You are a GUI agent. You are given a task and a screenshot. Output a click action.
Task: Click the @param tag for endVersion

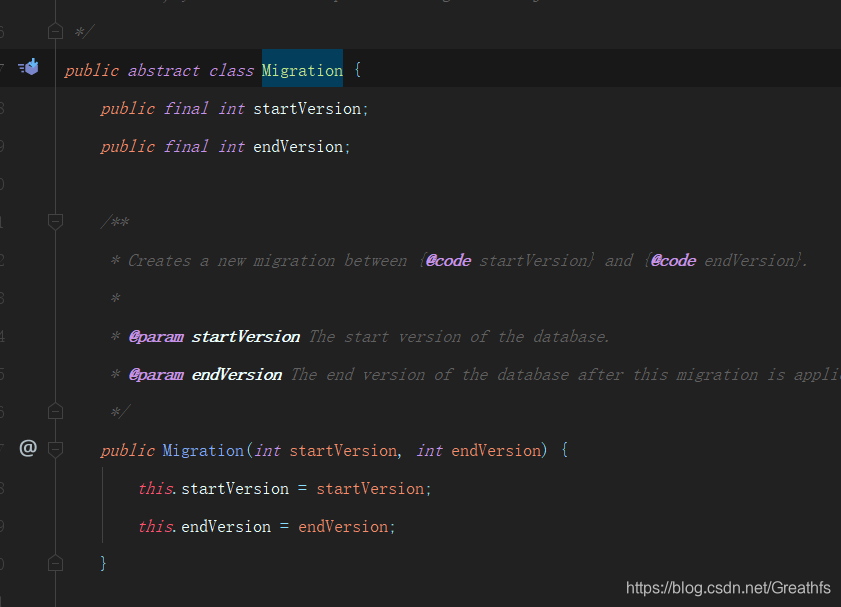[x=156, y=375]
